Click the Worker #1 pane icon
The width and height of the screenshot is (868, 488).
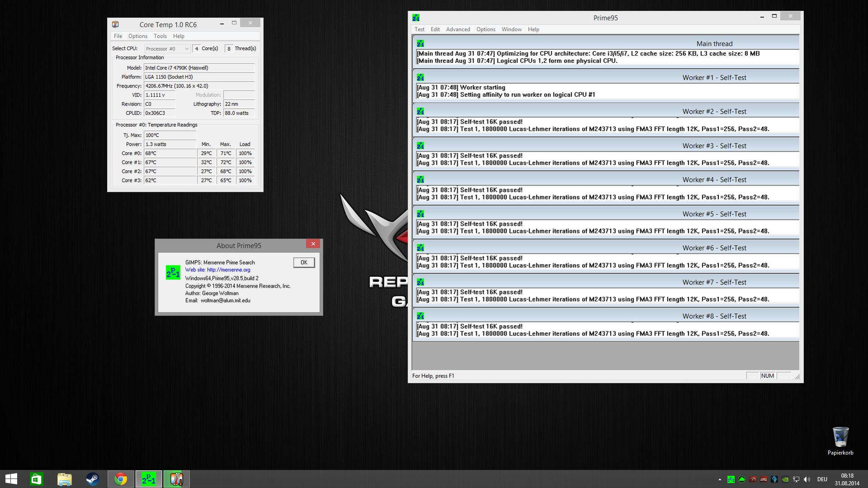point(420,77)
